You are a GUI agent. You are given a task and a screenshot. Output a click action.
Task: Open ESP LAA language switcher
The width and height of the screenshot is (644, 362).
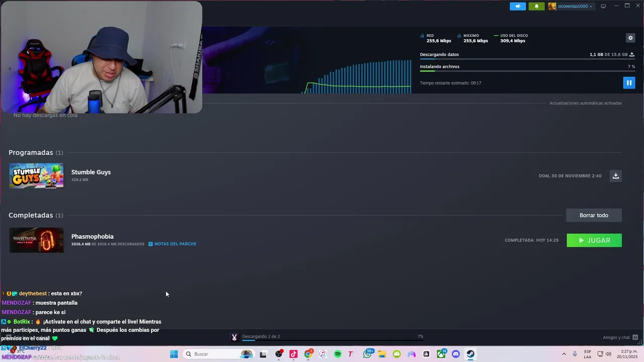(x=588, y=354)
